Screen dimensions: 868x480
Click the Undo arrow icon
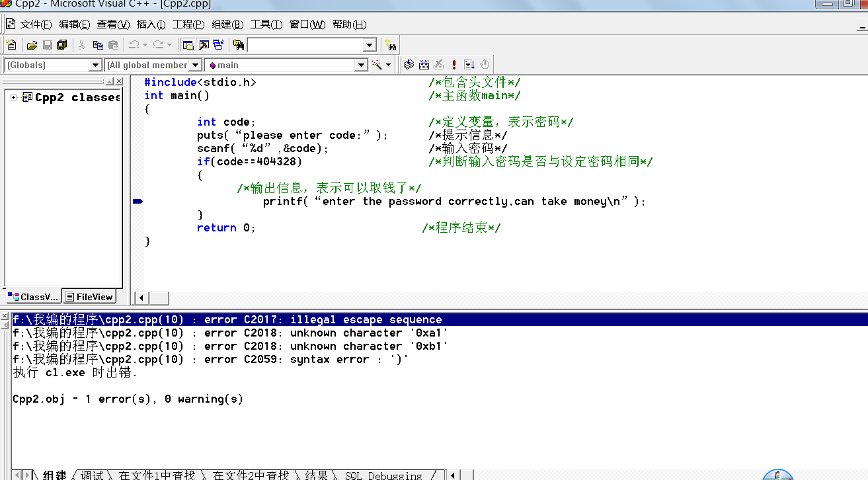134,45
